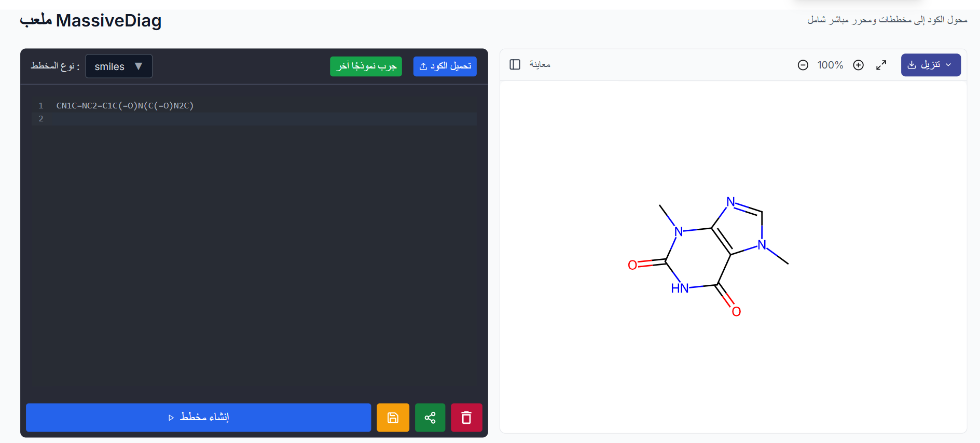This screenshot has width=980, height=443.
Task: Click the zoom in plus icon
Action: (x=858, y=65)
